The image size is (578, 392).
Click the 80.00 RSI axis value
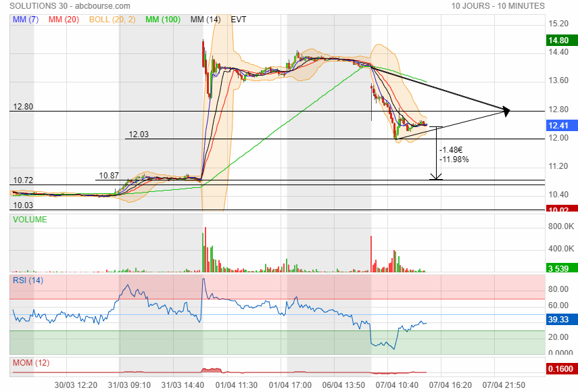point(558,289)
